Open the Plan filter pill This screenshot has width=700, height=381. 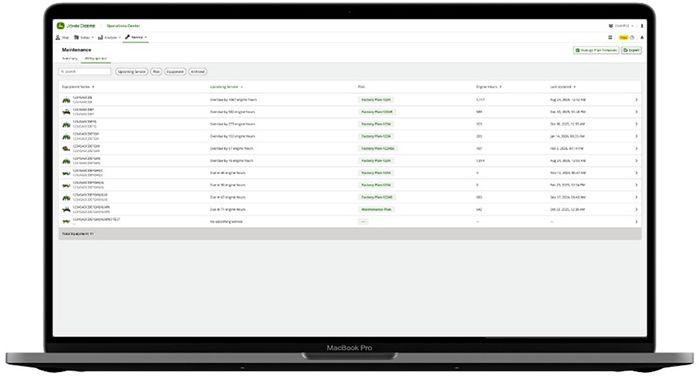[x=156, y=71]
